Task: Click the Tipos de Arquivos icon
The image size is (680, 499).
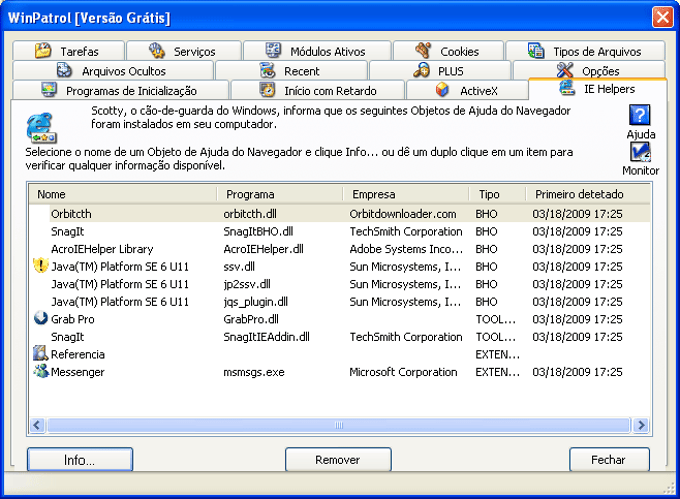Action: (536, 50)
